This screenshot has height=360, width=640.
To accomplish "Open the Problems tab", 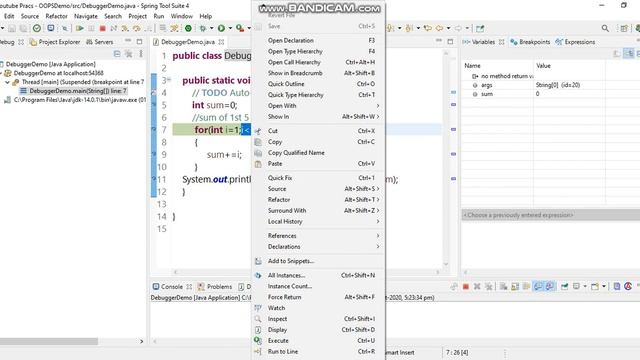I will [215, 287].
